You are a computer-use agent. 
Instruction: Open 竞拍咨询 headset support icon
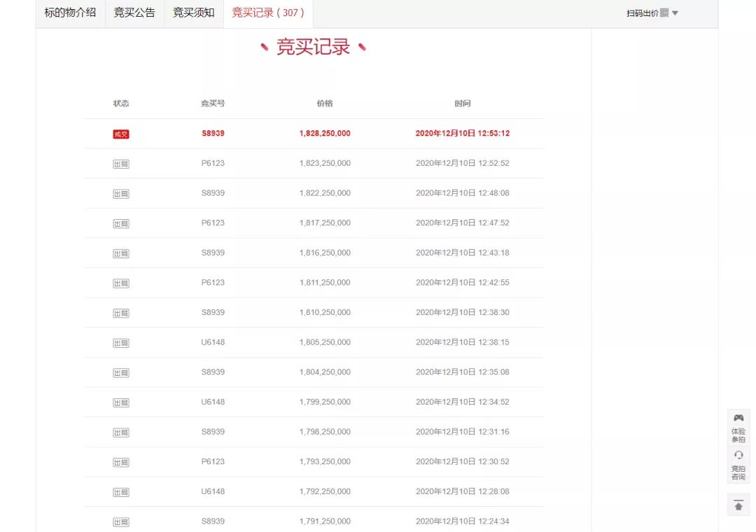point(738,455)
